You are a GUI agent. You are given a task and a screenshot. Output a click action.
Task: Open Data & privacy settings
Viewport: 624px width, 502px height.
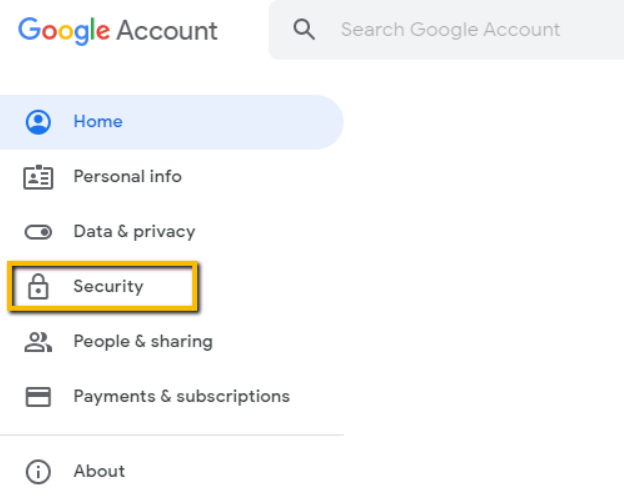134,232
